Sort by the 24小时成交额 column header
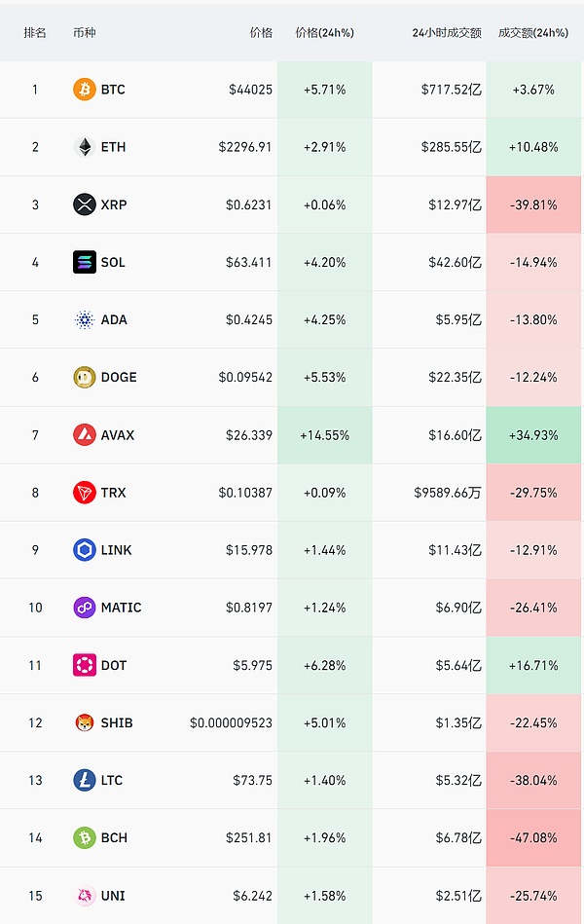Viewport: 584px width, 924px height. [446, 32]
